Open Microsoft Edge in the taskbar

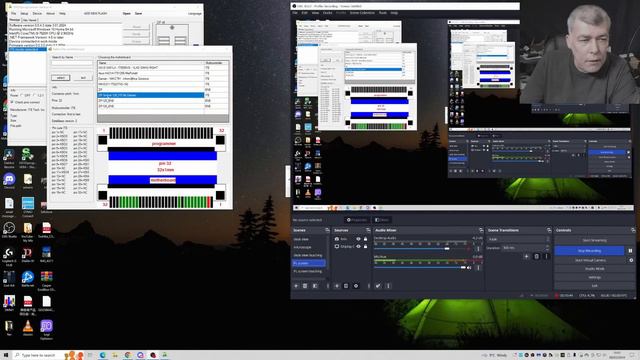pyautogui.click(x=102, y=355)
